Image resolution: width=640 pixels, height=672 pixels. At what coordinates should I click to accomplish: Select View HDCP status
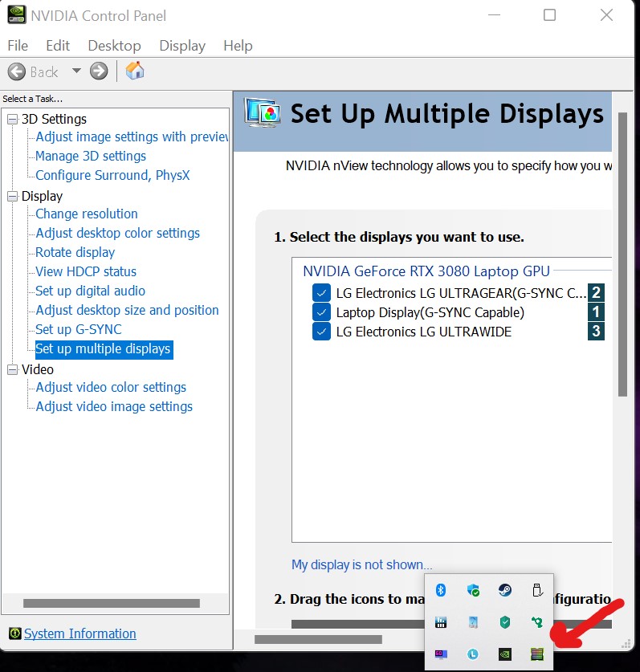tap(86, 271)
